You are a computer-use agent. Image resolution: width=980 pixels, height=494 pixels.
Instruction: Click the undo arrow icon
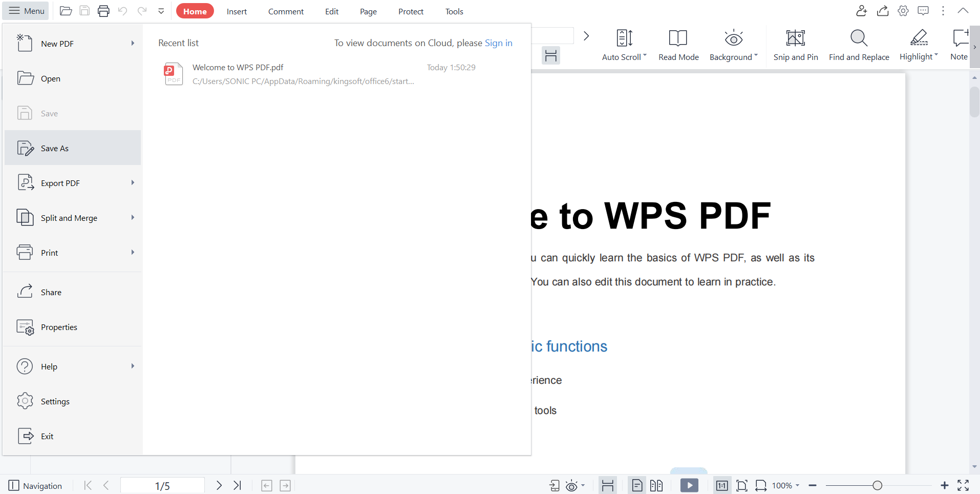pos(122,11)
